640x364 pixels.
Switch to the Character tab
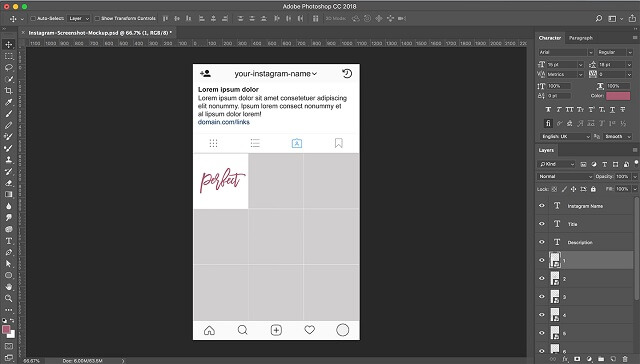[550, 38]
